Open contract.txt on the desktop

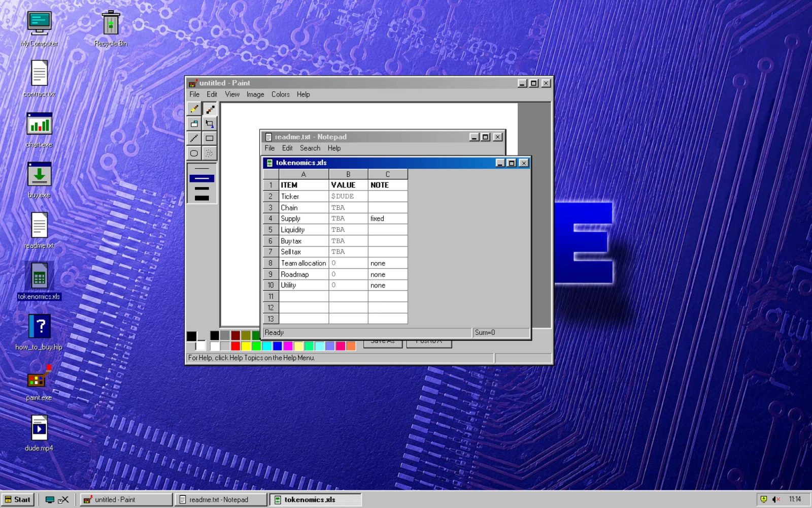click(x=39, y=79)
